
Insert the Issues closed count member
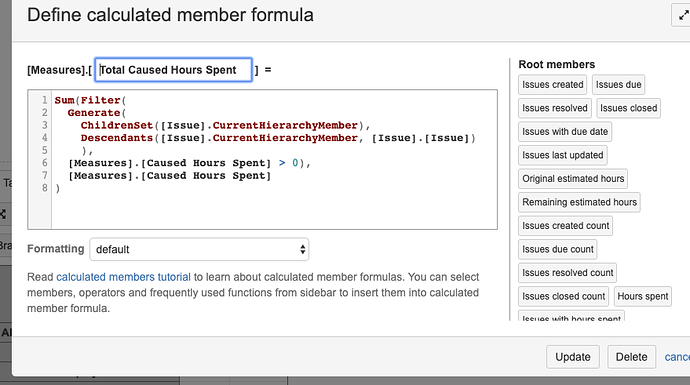tap(563, 297)
